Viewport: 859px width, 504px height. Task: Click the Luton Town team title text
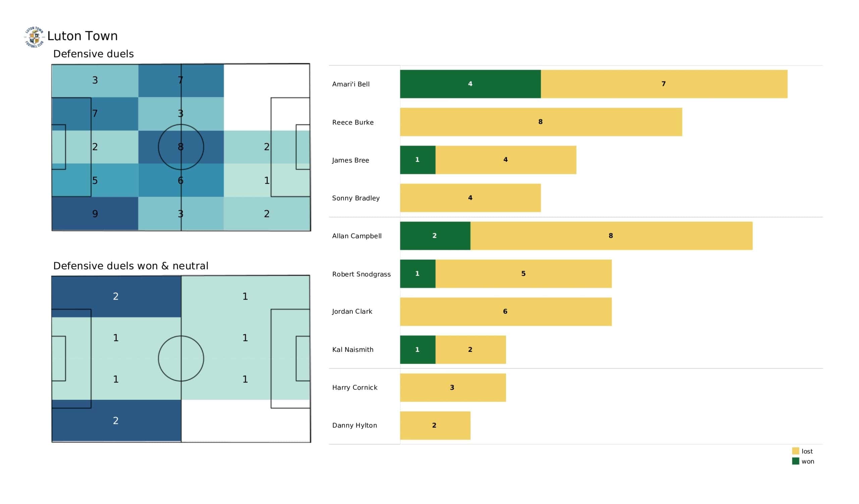83,36
